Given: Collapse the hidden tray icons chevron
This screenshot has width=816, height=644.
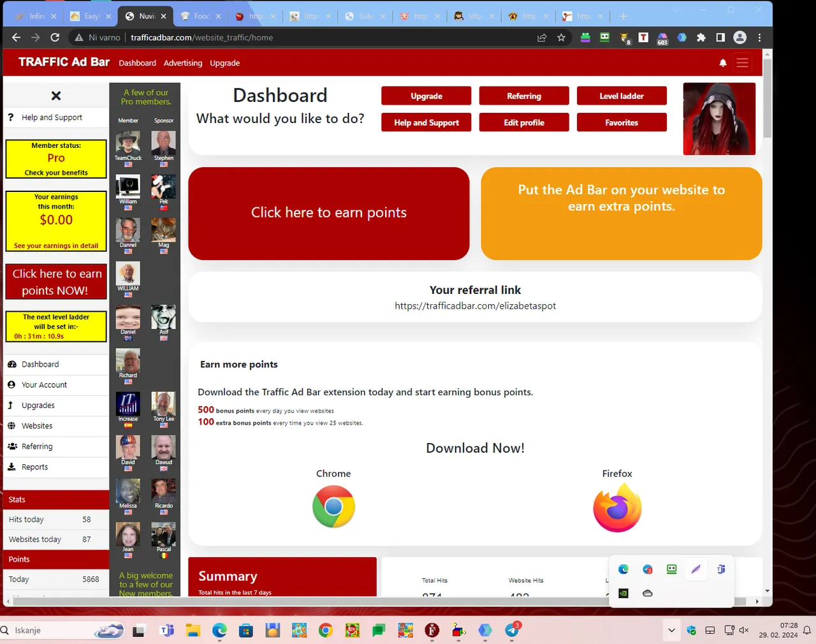Looking at the screenshot, I should pyautogui.click(x=671, y=631).
